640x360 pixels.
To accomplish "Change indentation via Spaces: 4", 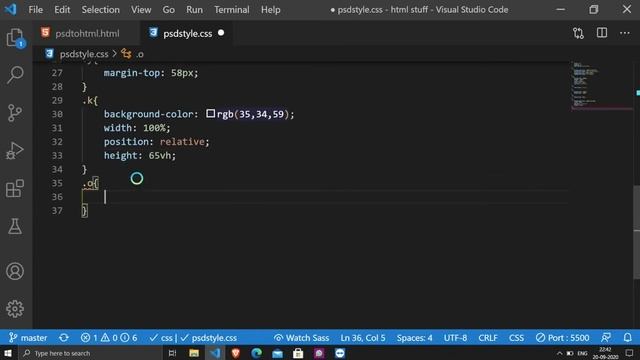I will point(414,338).
